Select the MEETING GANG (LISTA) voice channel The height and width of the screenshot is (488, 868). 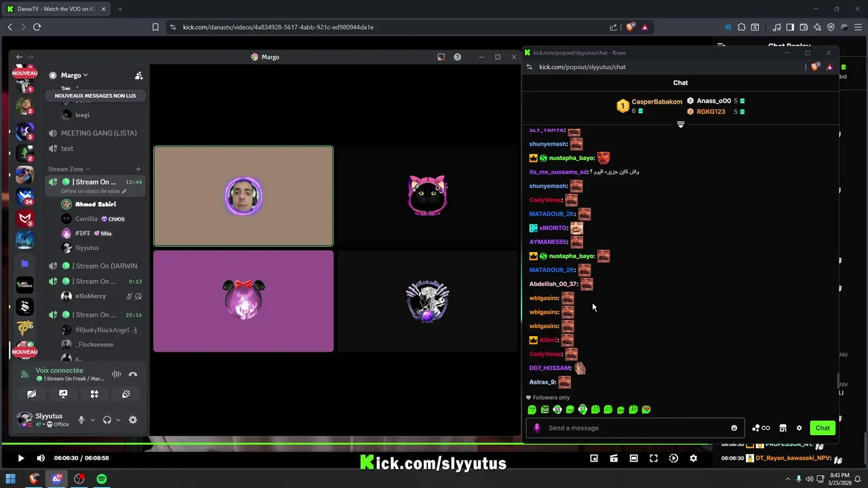(x=95, y=133)
